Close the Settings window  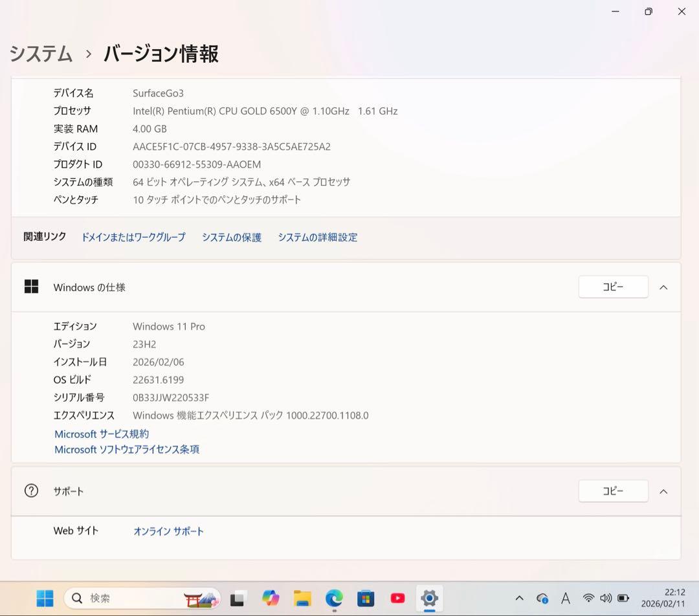pos(682,12)
